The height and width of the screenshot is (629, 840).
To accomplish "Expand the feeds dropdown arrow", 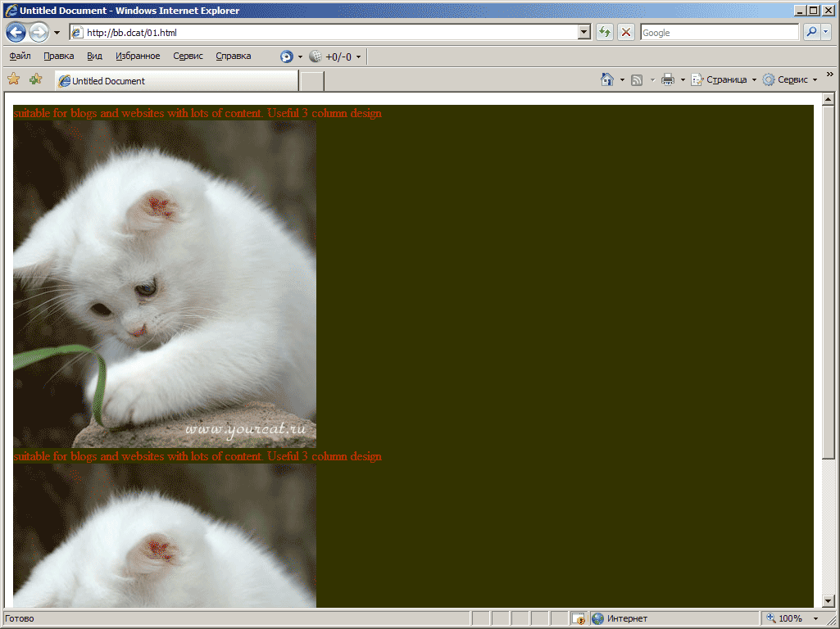I will tap(652, 79).
